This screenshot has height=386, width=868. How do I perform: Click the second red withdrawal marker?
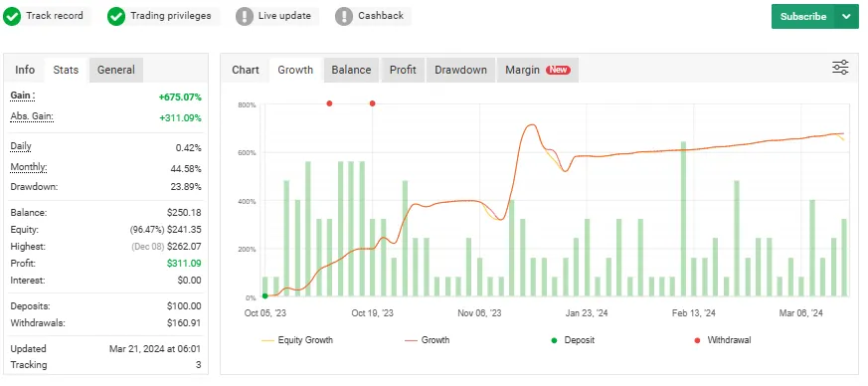[x=373, y=103]
